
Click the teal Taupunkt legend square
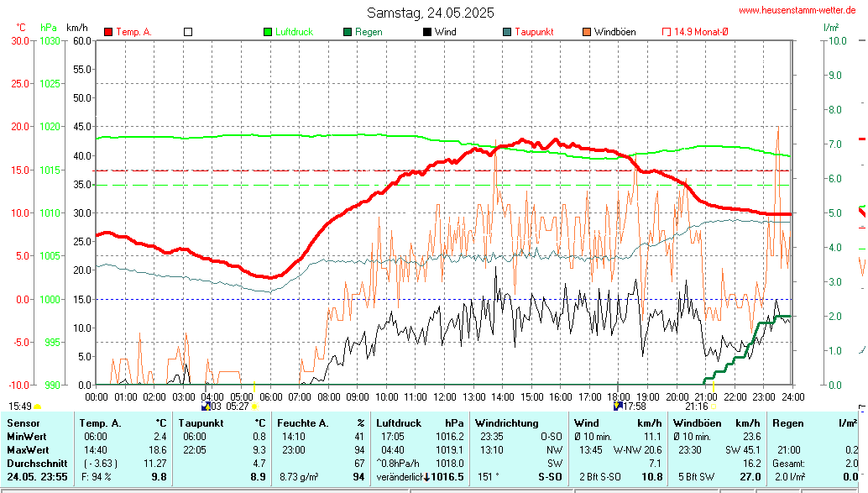(x=507, y=32)
